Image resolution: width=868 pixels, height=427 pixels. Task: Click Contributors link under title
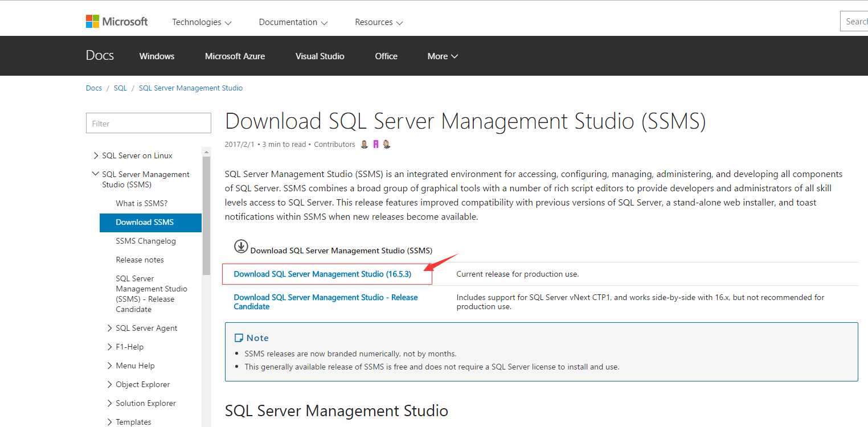click(334, 145)
